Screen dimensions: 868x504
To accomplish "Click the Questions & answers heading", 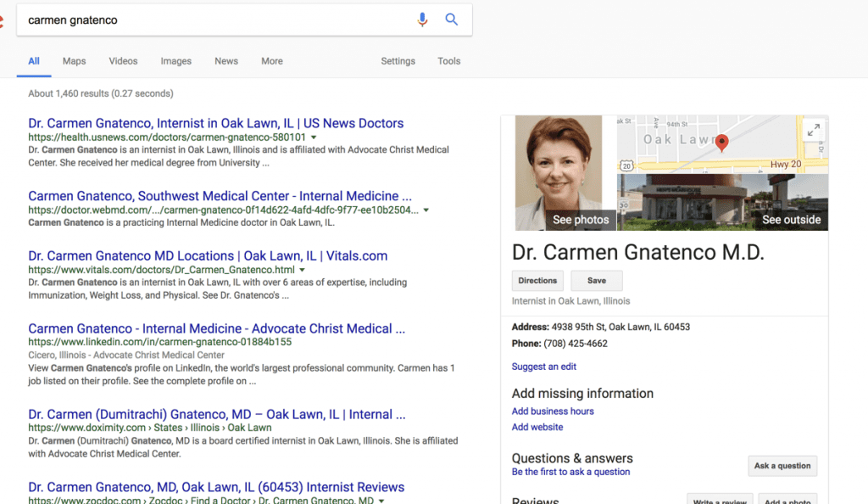I will click(x=572, y=458).
